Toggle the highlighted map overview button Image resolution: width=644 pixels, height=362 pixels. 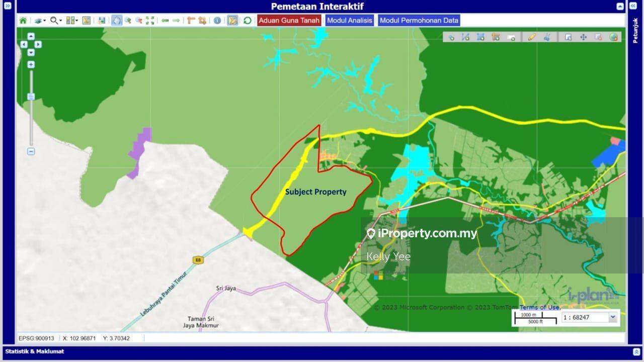(x=232, y=21)
